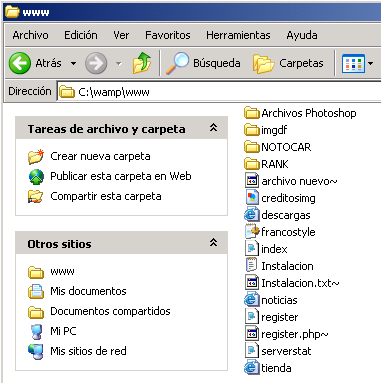The width and height of the screenshot is (381, 383).
Task: Go to Mis documentos link
Action: tap(88, 291)
